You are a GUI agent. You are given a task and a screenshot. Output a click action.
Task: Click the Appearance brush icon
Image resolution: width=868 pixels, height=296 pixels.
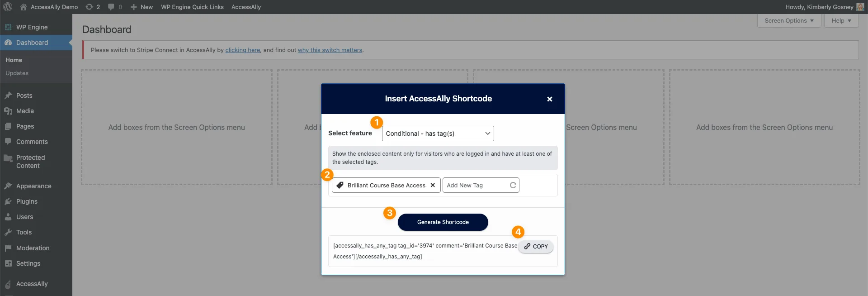click(x=8, y=186)
